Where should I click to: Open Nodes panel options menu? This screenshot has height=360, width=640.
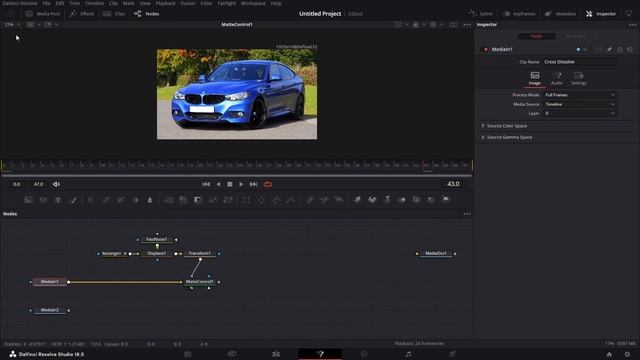coord(467,214)
